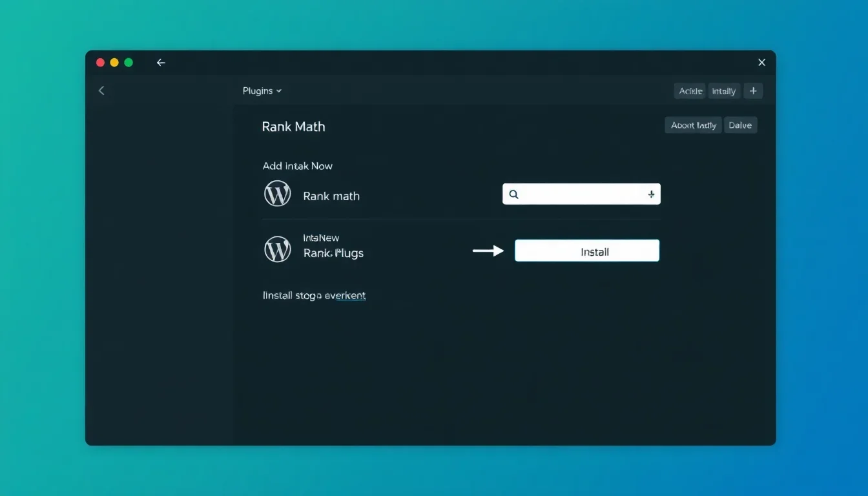Select the Rank math plugin name
Viewport: 868px width, 496px height.
[331, 196]
